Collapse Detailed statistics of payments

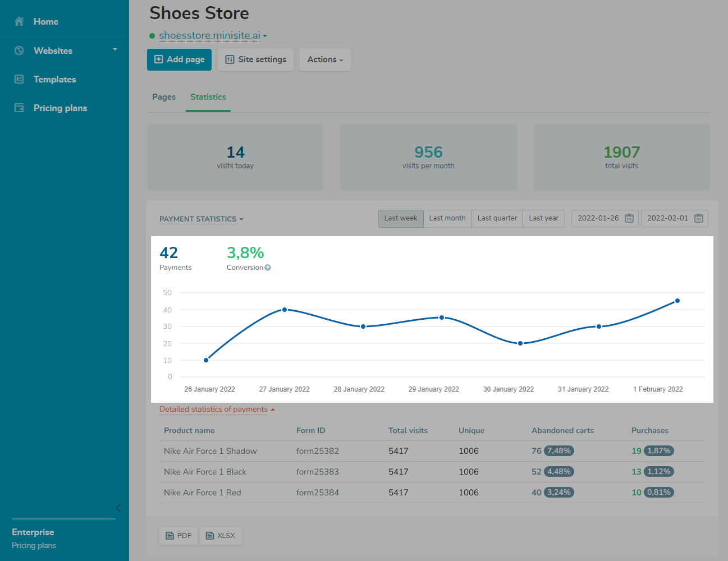[x=217, y=409]
